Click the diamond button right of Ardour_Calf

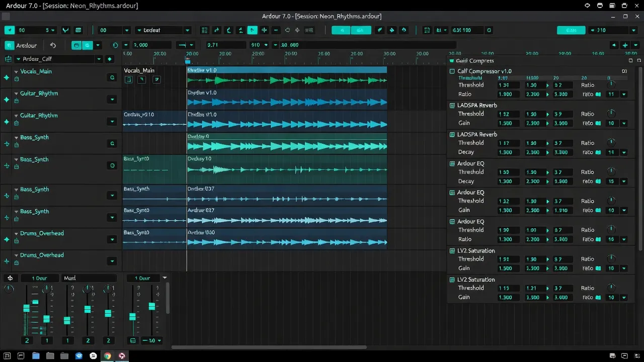(110, 59)
